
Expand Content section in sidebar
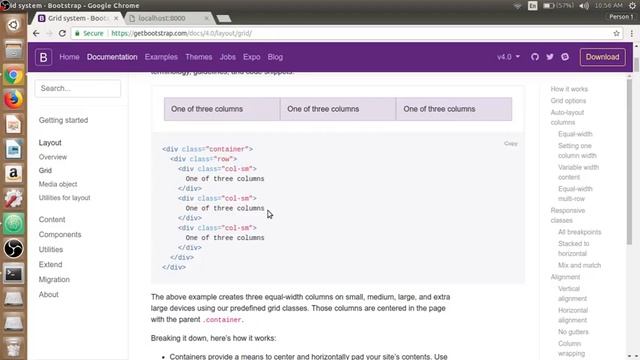(52, 220)
